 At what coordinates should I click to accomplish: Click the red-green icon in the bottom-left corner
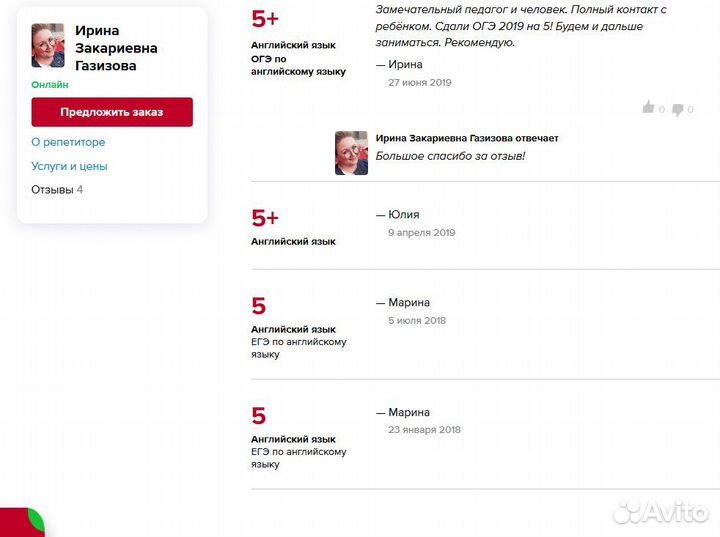tap(22, 522)
